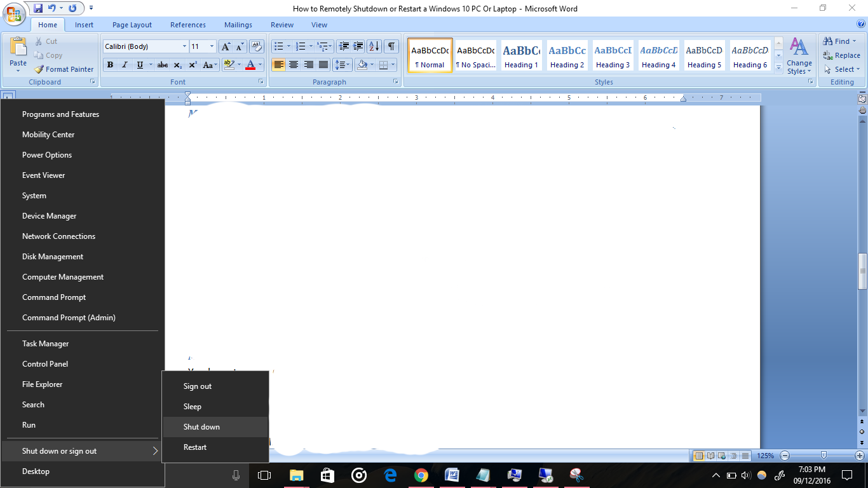Open the Mailings ribbon tab

(237, 25)
